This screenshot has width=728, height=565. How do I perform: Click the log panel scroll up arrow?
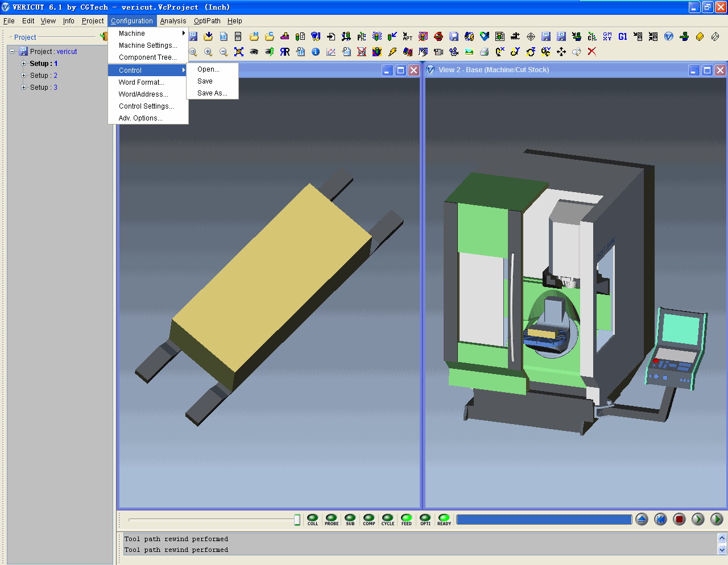722,538
